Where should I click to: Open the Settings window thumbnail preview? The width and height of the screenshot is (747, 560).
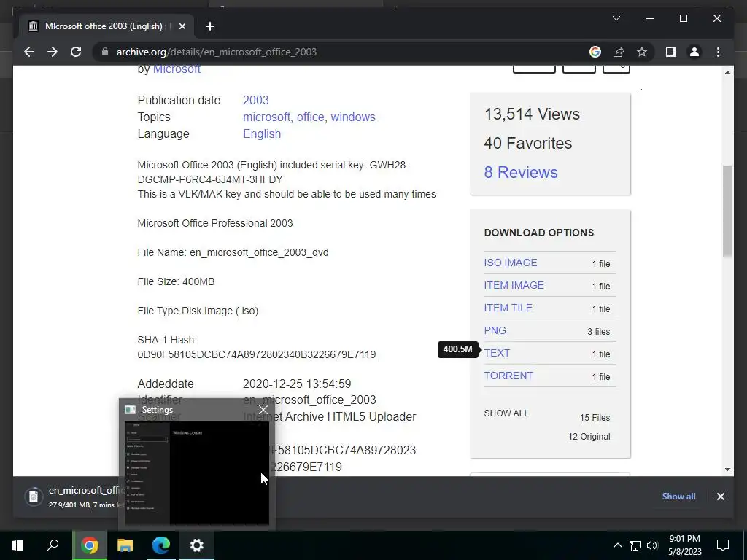[196, 473]
